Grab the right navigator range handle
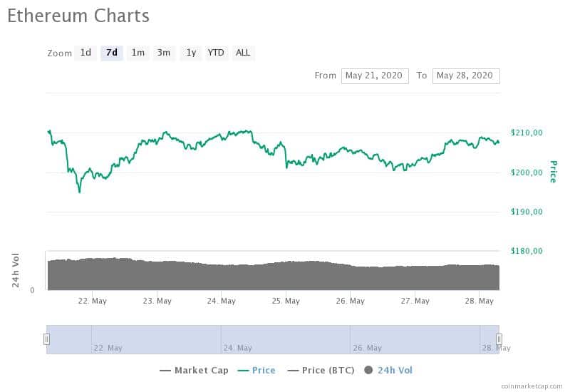 pyautogui.click(x=499, y=339)
